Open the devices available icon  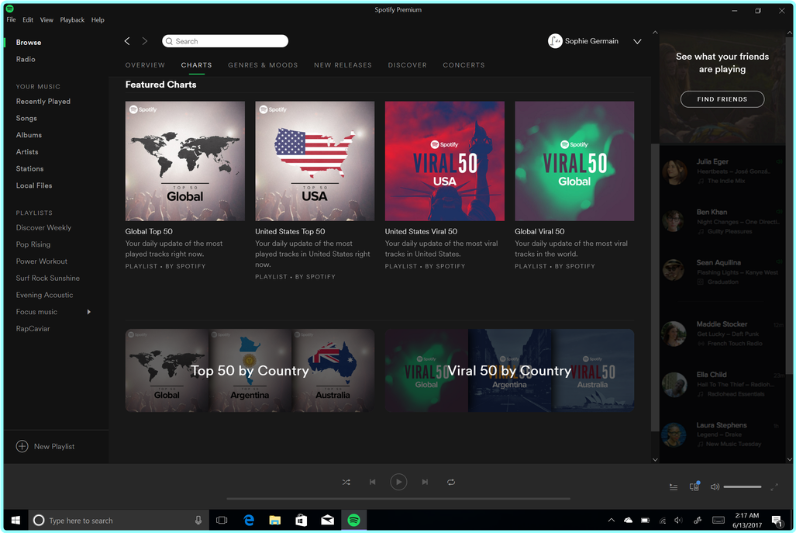point(694,486)
